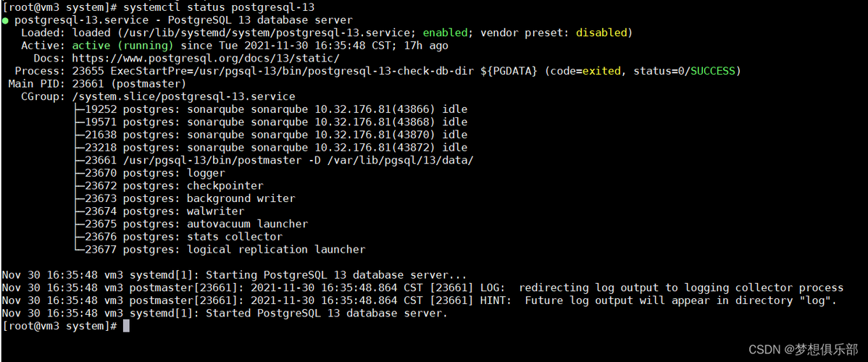Click the '23675 postgres: autovacuum launcher' row
Image resolution: width=868 pixels, height=362 pixels.
(191, 224)
